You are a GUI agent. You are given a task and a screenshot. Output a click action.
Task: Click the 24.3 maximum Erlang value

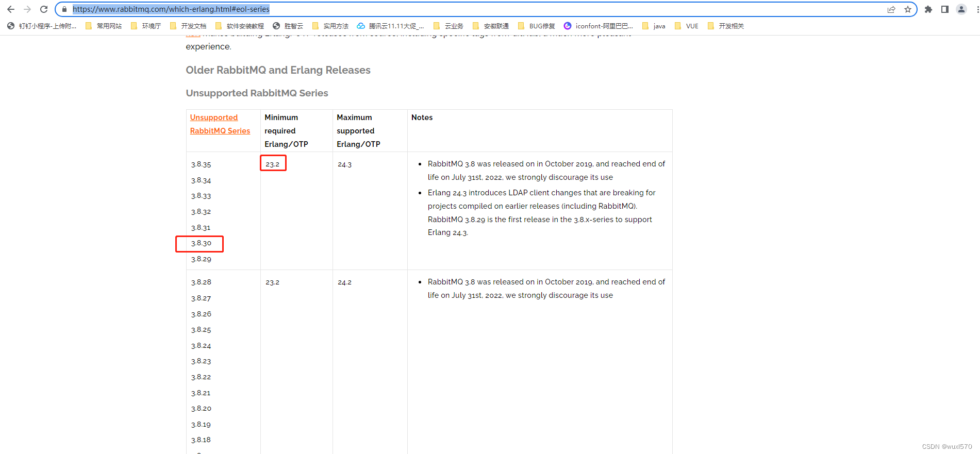point(345,164)
